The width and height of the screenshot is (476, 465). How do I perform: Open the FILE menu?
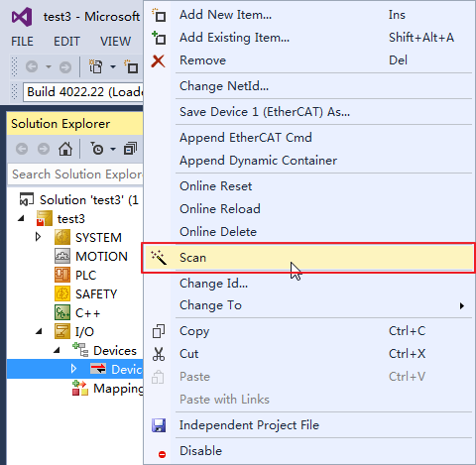[x=22, y=42]
